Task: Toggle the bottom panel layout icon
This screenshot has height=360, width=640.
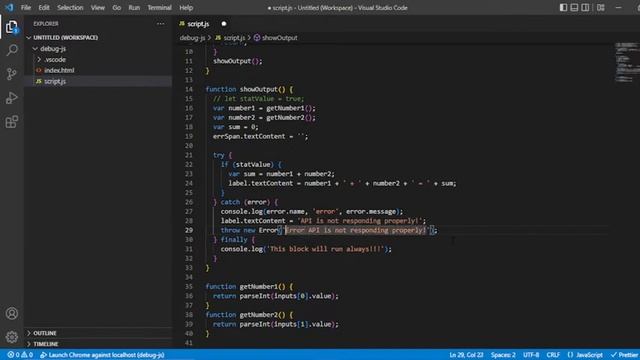Action: tap(574, 7)
